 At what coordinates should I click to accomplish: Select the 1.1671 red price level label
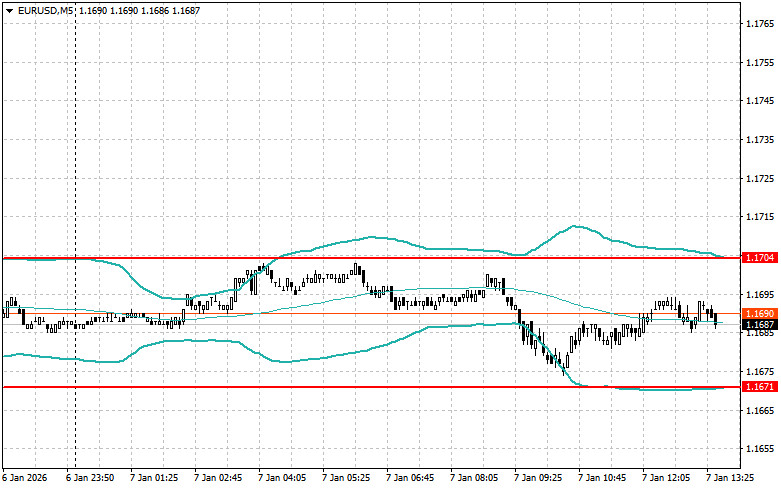click(x=759, y=387)
